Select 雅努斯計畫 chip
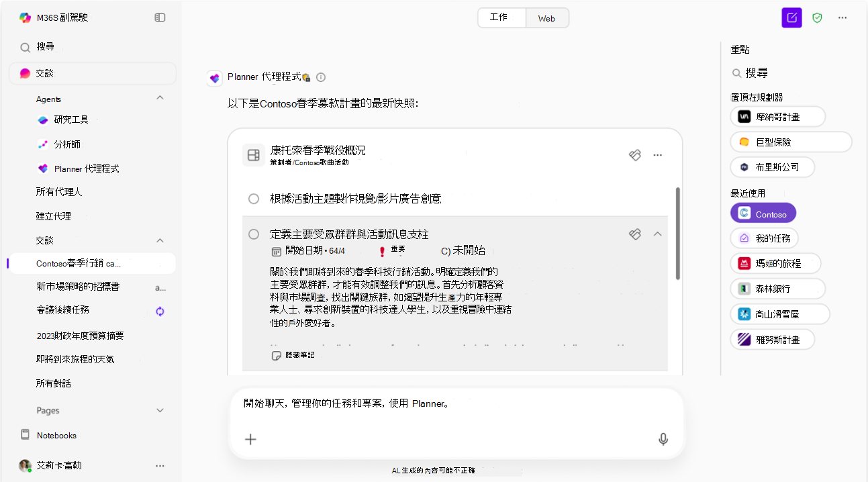The width and height of the screenshot is (868, 482). (773, 339)
